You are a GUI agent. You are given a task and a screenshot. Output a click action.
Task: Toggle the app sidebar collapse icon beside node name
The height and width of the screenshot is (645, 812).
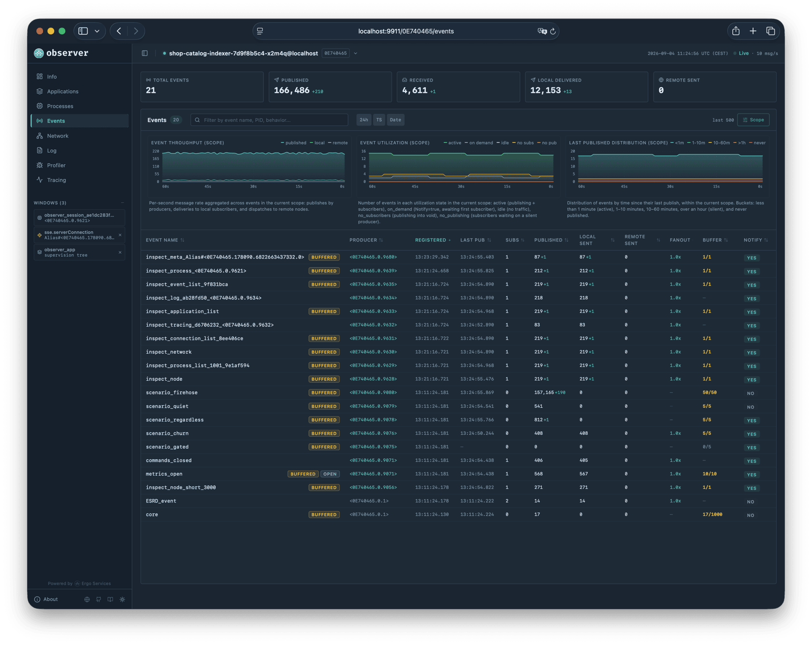point(145,53)
